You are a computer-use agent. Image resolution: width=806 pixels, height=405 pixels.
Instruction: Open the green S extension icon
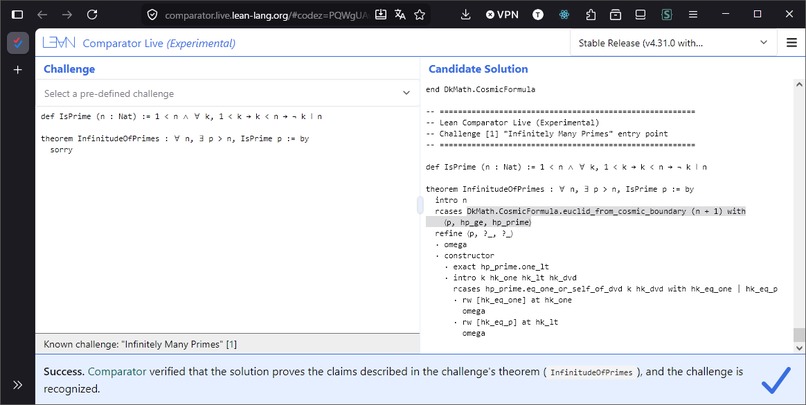667,14
